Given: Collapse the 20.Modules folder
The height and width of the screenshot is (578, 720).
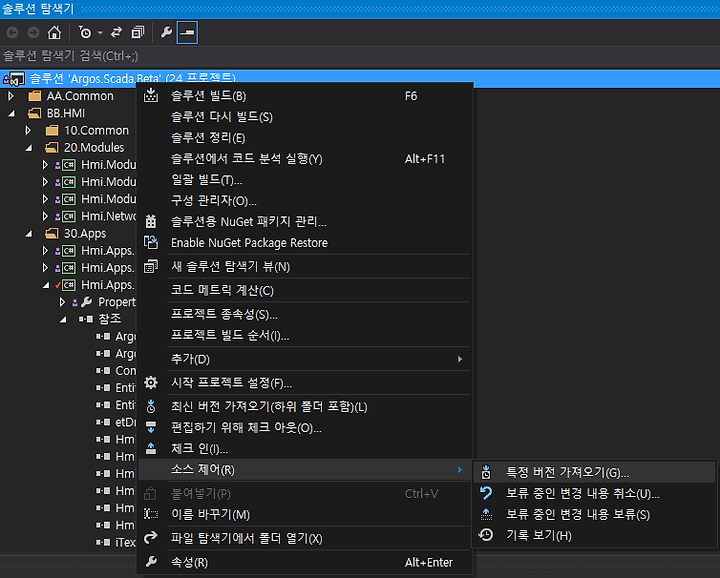Looking at the screenshot, I should 29,148.
